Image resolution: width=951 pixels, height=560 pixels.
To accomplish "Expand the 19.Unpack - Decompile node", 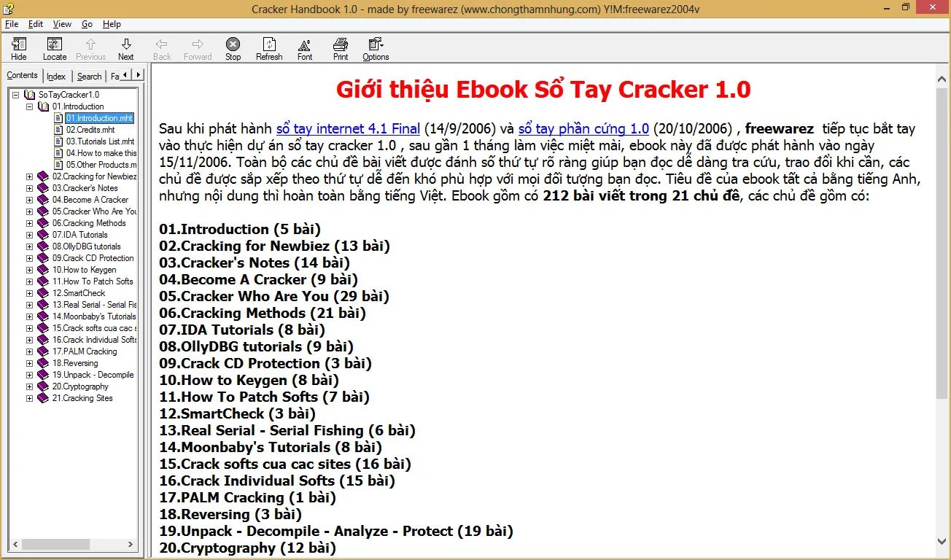I will [29, 375].
